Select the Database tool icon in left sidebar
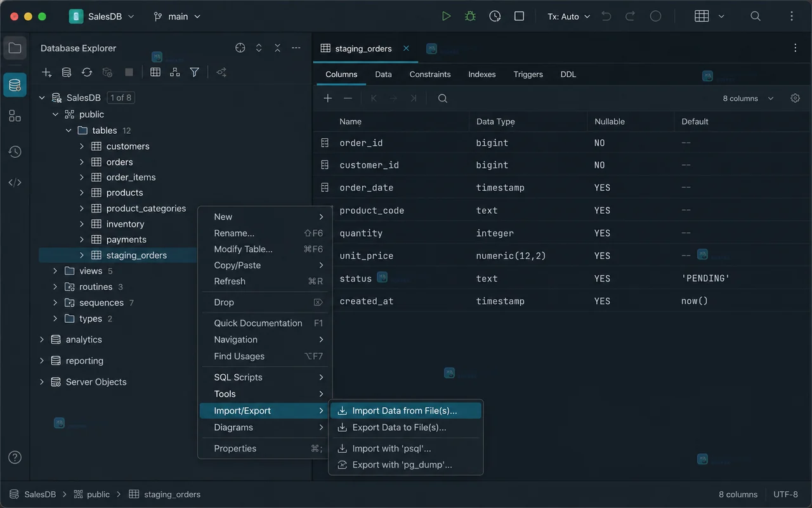Viewport: 812px width, 508px height. [x=15, y=85]
